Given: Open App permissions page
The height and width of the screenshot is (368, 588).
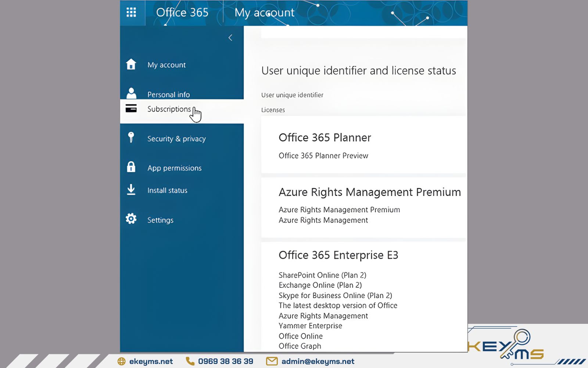Looking at the screenshot, I should pos(175,168).
